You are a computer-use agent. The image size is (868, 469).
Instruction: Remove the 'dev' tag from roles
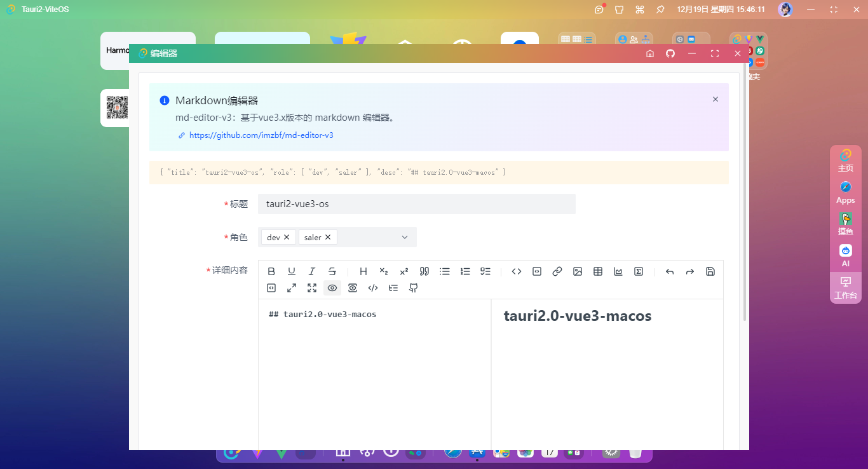287,237
